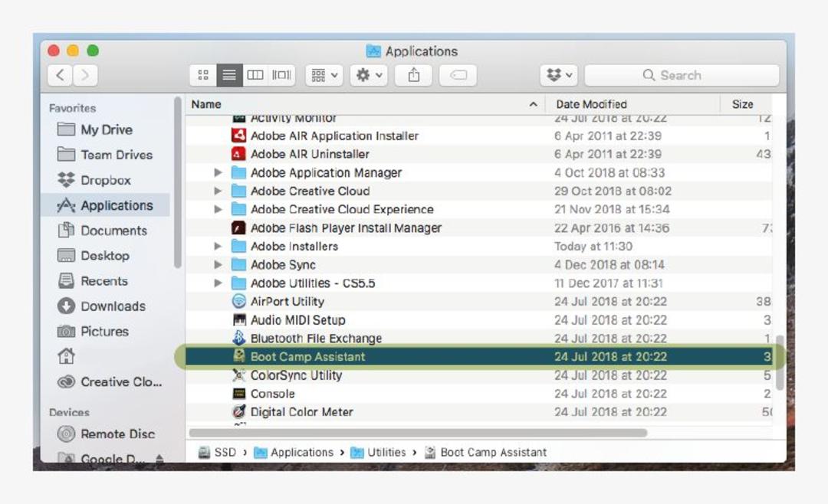Viewport: 828px width, 504px height.
Task: Select the Adobe Utilities - CS5.5 name
Action: (x=313, y=283)
